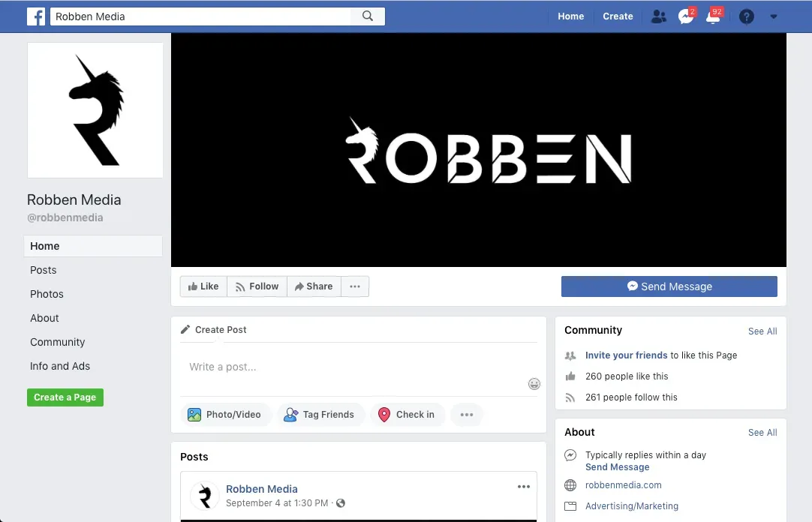
Task: Open the Notifications icon showing 92 alerts
Action: pos(712,16)
